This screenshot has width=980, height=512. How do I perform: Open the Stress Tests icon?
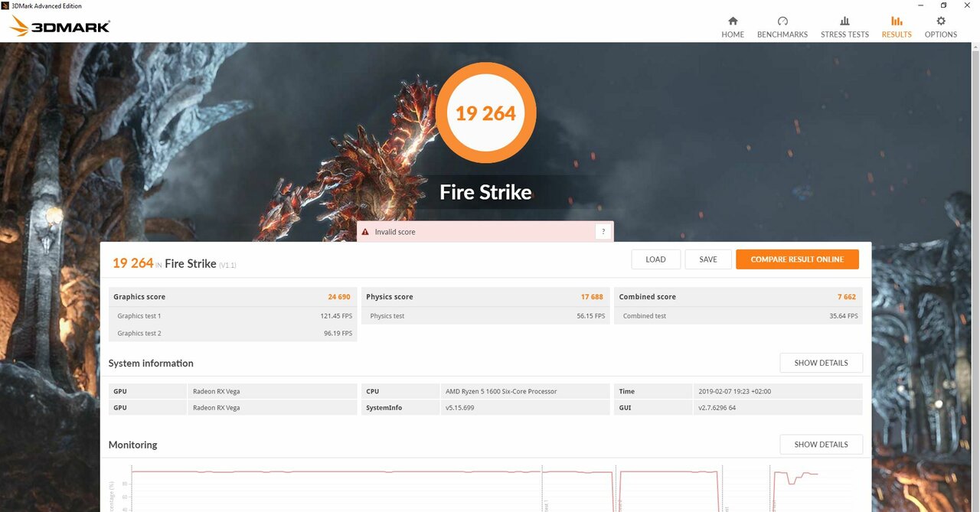click(x=844, y=21)
